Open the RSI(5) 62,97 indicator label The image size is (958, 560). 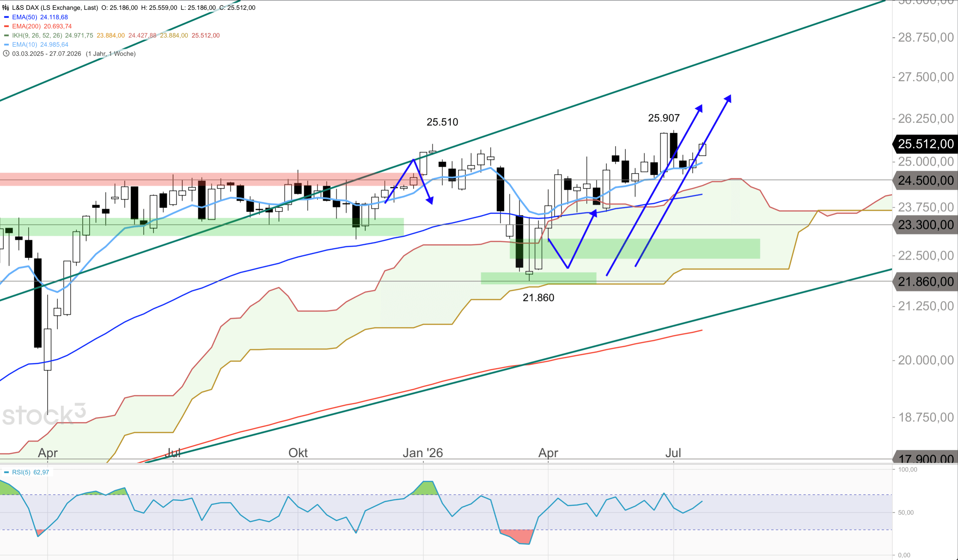click(x=30, y=472)
